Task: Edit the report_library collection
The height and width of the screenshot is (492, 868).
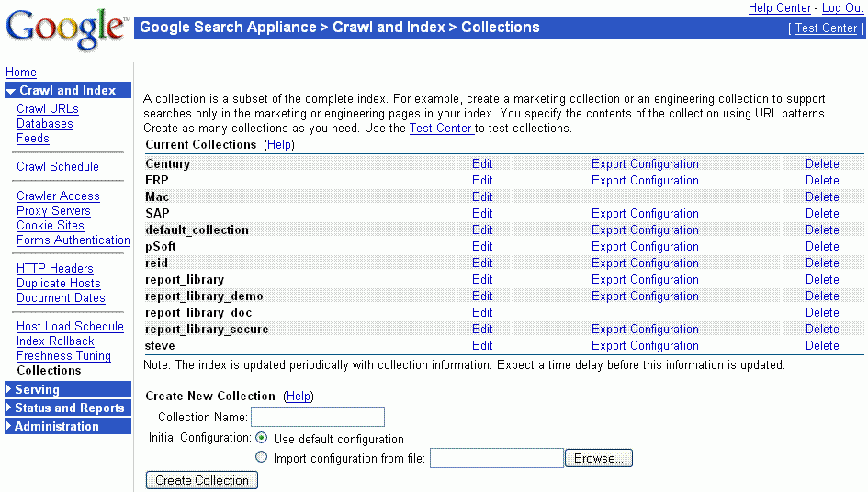Action: 482,280
